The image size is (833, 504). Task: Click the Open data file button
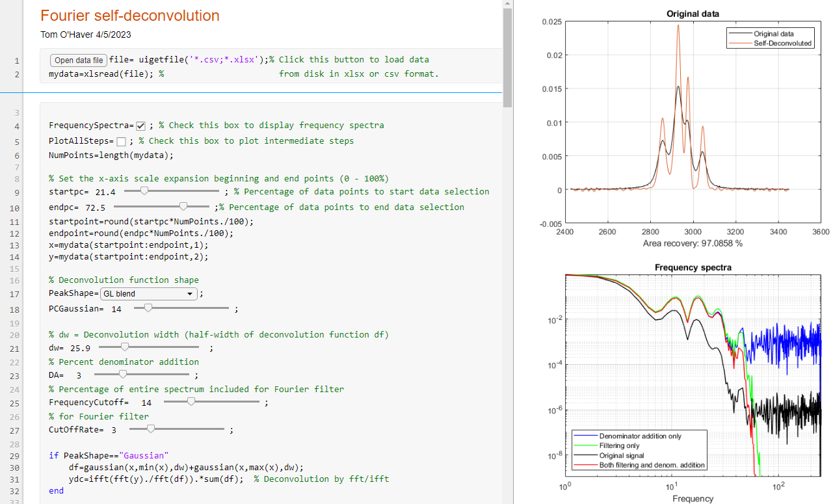point(78,60)
